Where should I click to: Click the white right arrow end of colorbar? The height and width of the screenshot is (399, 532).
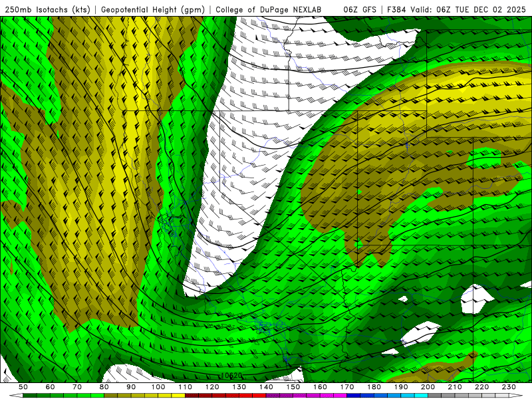(x=516, y=396)
